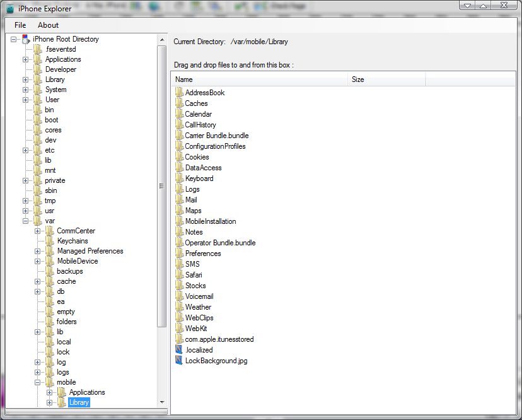This screenshot has height=420, width=522.
Task: Select the WebClips folder
Action: (199, 317)
